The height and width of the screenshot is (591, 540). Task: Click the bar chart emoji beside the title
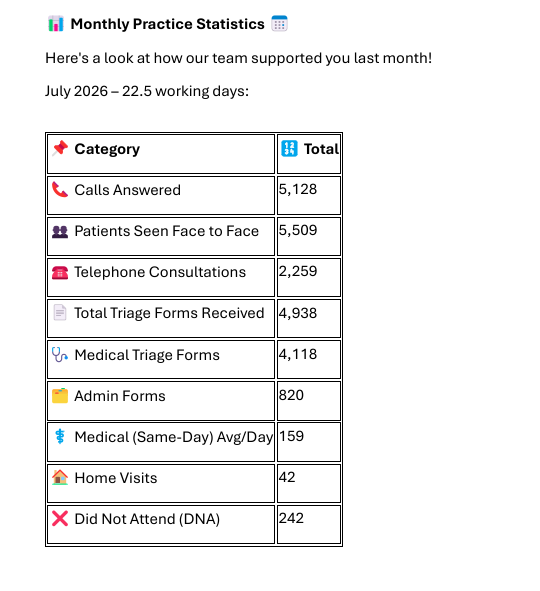click(56, 24)
